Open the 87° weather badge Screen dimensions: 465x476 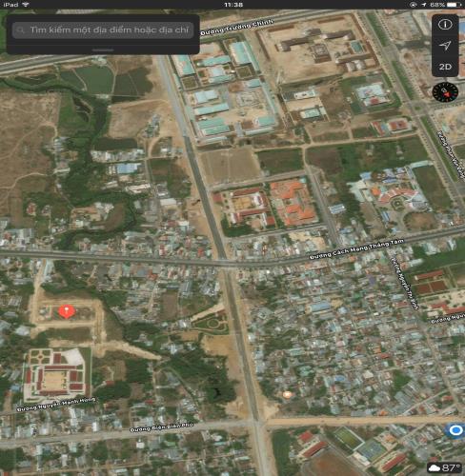click(444, 467)
